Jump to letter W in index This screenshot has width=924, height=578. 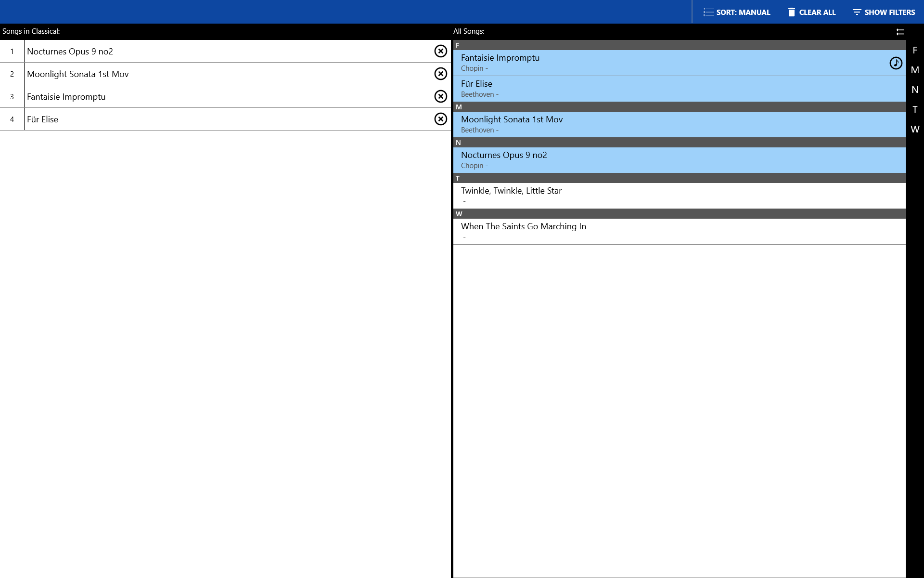(x=915, y=129)
